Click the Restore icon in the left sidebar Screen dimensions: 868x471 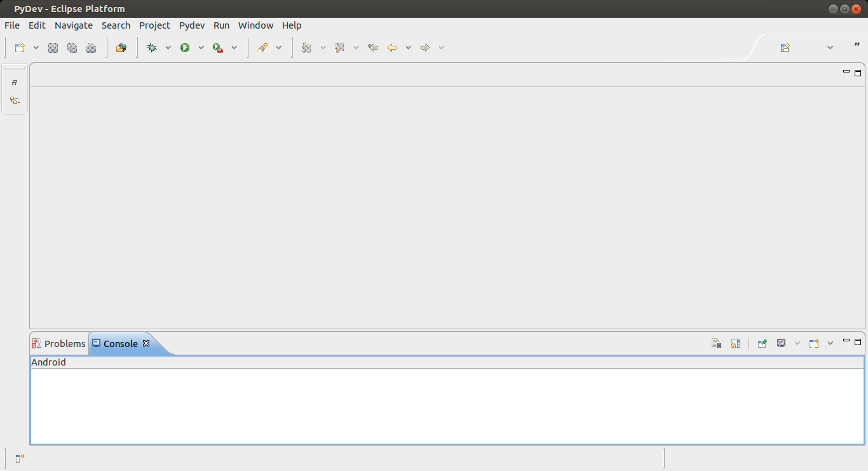click(x=15, y=83)
